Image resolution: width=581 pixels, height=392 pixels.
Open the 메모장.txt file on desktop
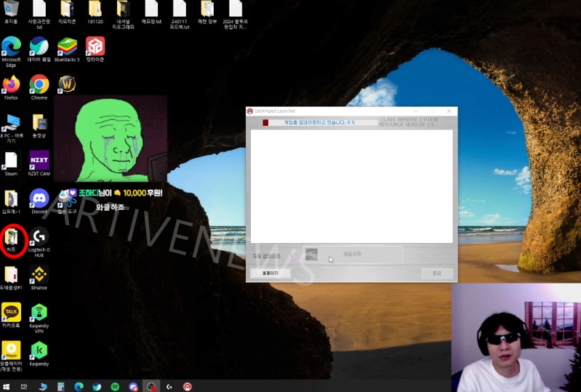click(x=151, y=9)
